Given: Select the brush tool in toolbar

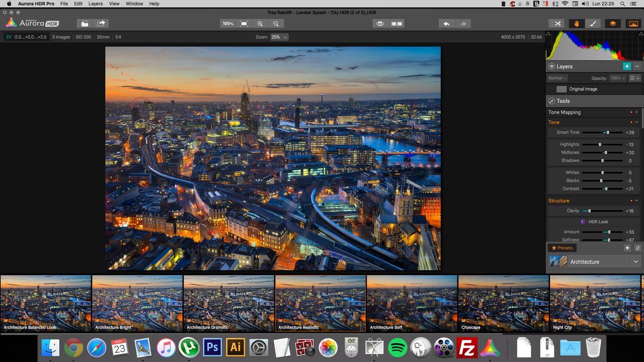Looking at the screenshot, I should 593,24.
